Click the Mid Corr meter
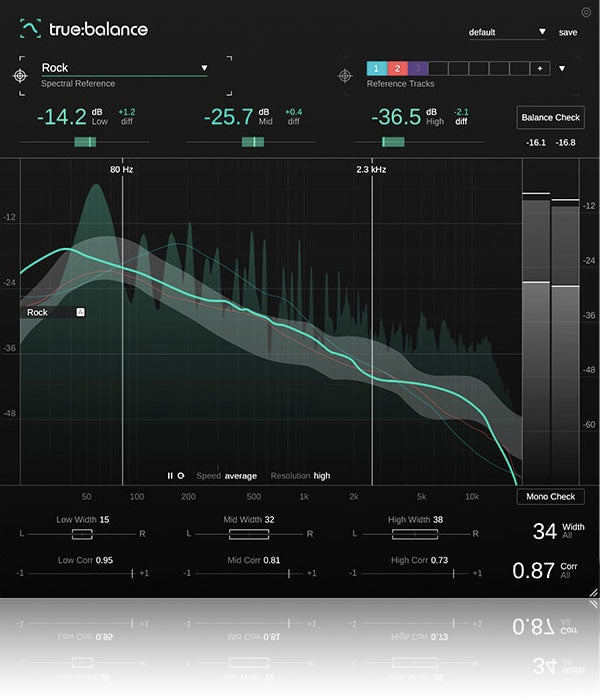This screenshot has width=600, height=700. [249, 573]
